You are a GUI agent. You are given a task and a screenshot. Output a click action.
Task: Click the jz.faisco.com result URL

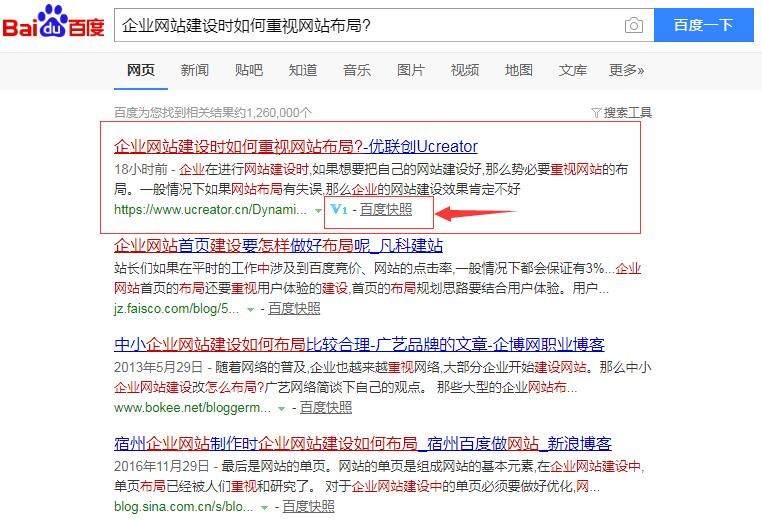tap(176, 309)
